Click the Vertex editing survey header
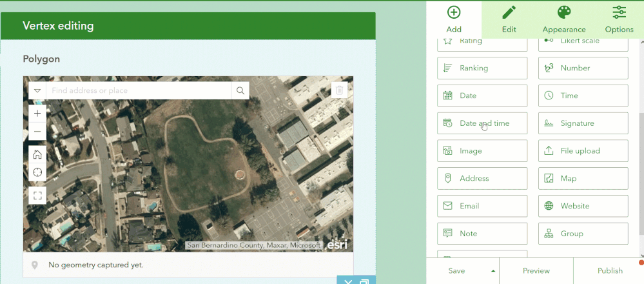The width and height of the screenshot is (644, 284). [x=188, y=26]
